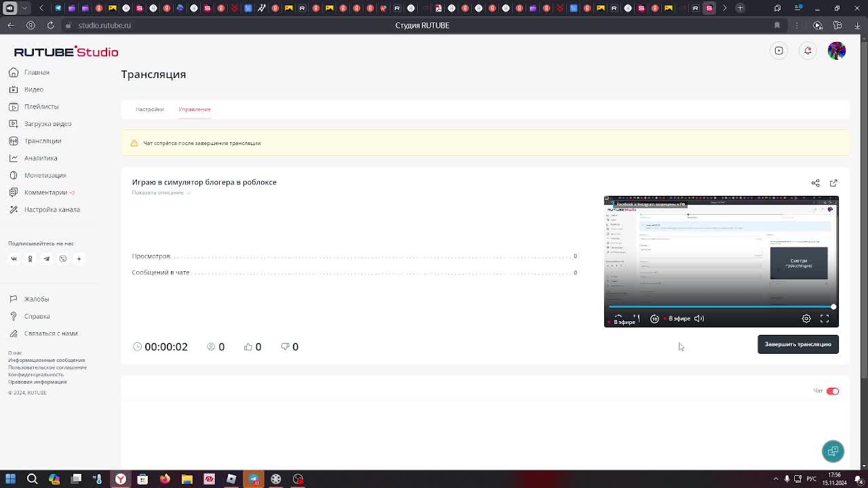Open a new browser tab
The width and height of the screenshot is (868, 488).
[740, 8]
